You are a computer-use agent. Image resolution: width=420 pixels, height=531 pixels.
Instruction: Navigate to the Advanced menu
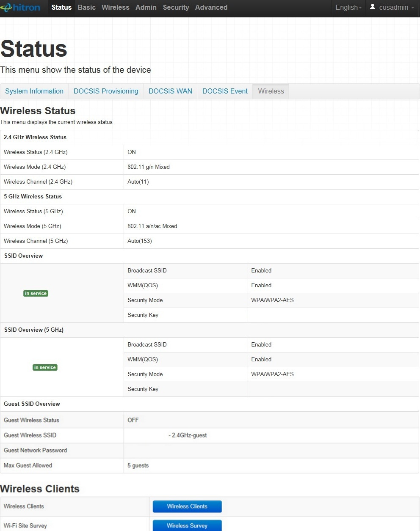pos(211,8)
